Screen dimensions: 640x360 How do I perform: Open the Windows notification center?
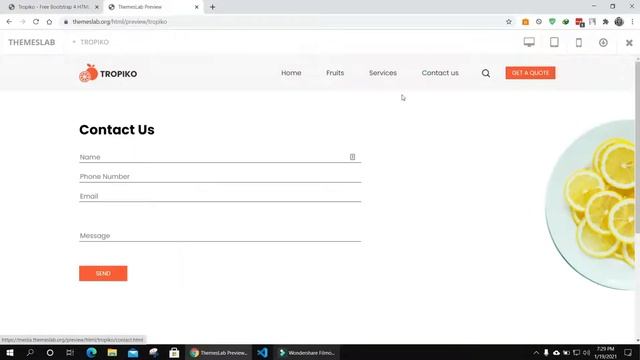(x=628, y=353)
